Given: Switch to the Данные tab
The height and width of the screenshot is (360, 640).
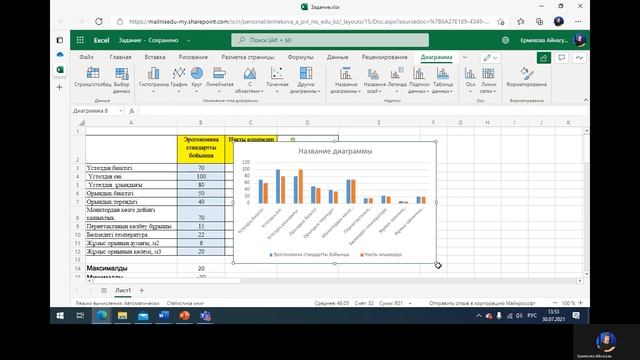Looking at the screenshot, I should 338,57.
